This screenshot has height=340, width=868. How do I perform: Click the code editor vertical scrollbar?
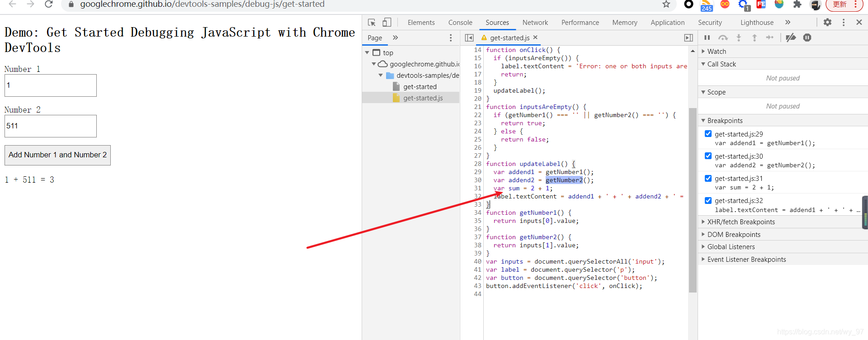point(693,200)
